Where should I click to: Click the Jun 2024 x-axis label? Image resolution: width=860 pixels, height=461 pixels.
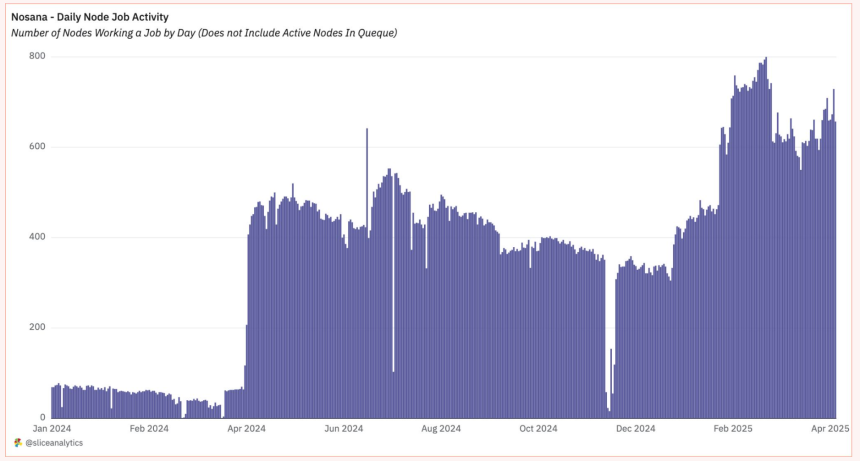pos(344,428)
